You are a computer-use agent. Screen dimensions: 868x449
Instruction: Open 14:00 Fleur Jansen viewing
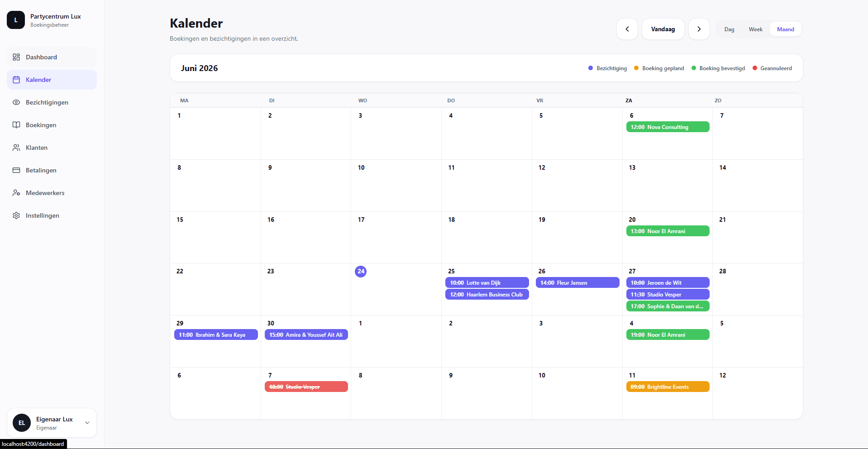(x=577, y=282)
